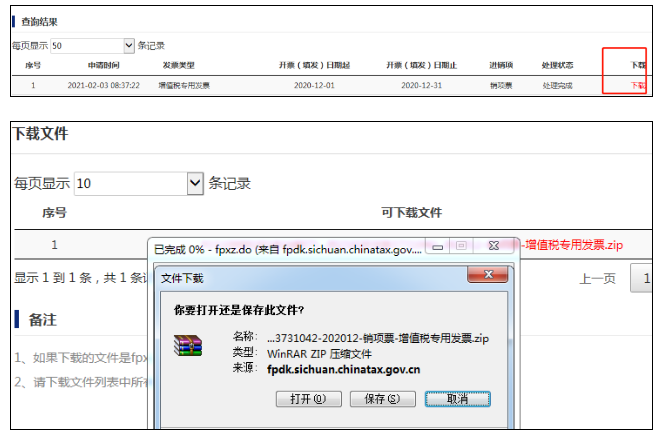
Task: Click the 增值税专用发票.zip file link
Action: [574, 245]
